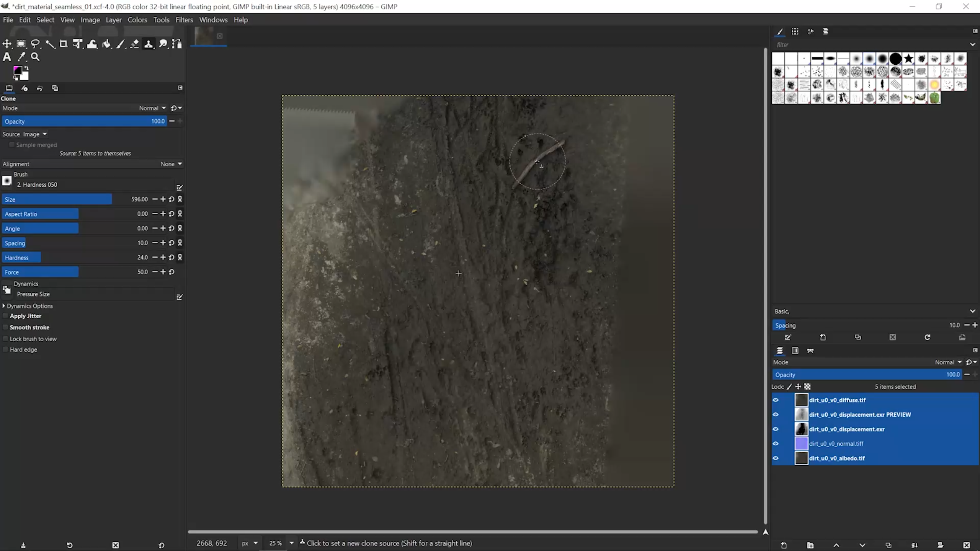Image resolution: width=980 pixels, height=551 pixels.
Task: Select the dirt_u0_v0_albedo.tif layer
Action: [837, 458]
